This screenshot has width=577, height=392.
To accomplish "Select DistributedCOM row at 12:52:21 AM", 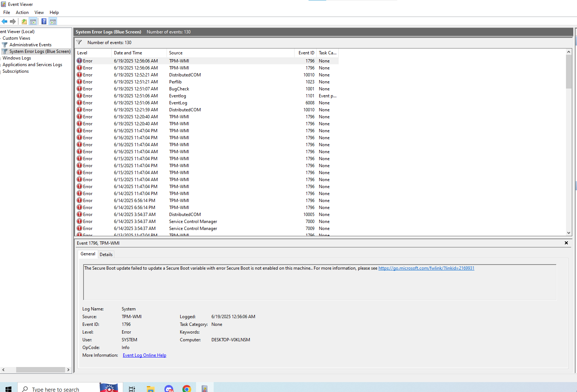I will click(207, 75).
